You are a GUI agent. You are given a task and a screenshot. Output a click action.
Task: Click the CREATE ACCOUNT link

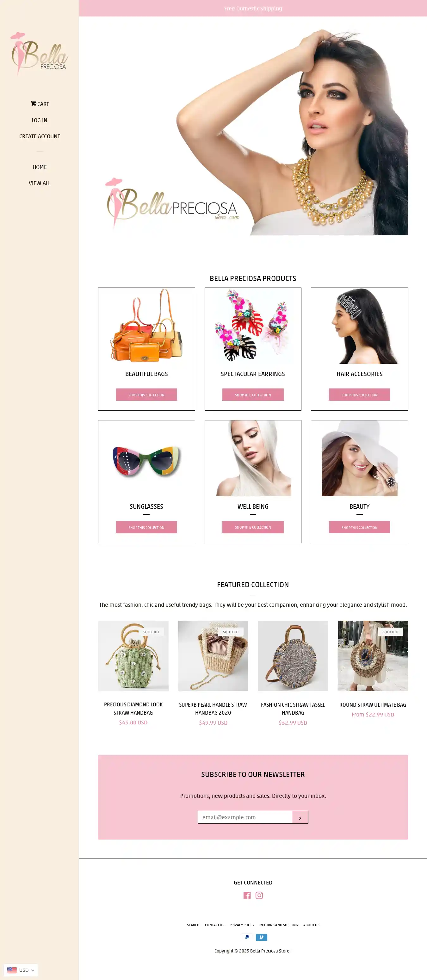tap(40, 136)
